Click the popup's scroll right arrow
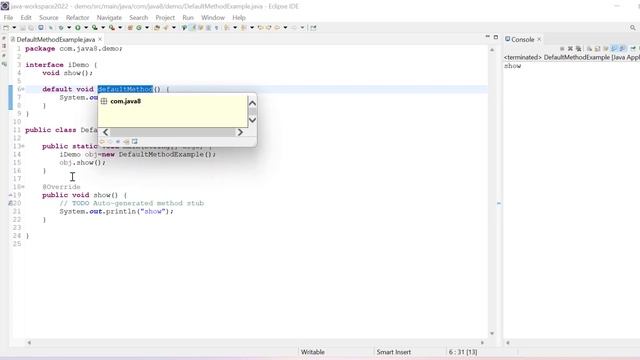Image resolution: width=640 pixels, height=360 pixels. tap(240, 132)
